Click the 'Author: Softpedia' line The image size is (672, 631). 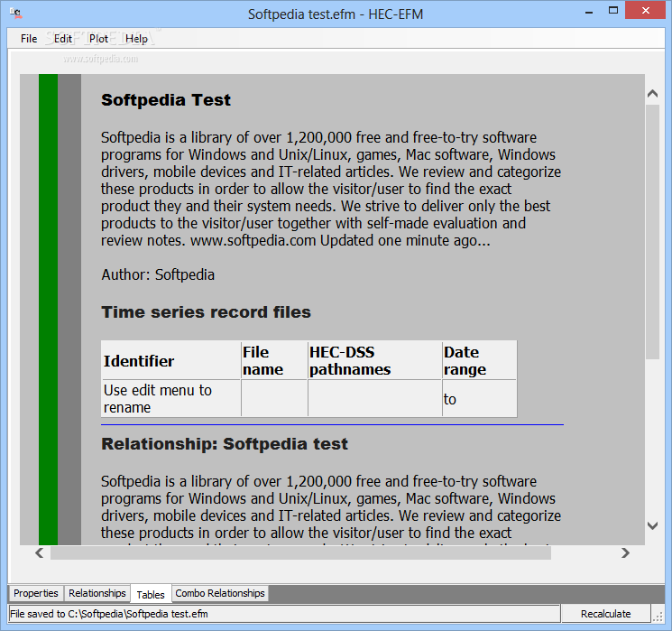pos(158,274)
